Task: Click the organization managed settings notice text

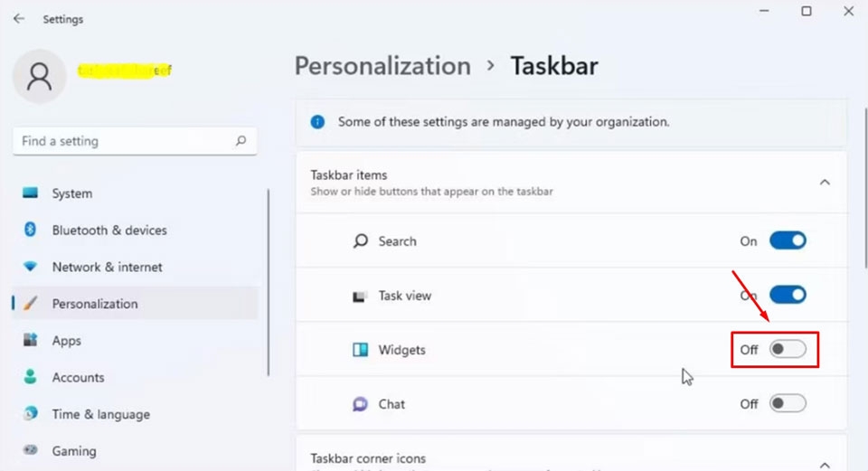Action: click(504, 122)
